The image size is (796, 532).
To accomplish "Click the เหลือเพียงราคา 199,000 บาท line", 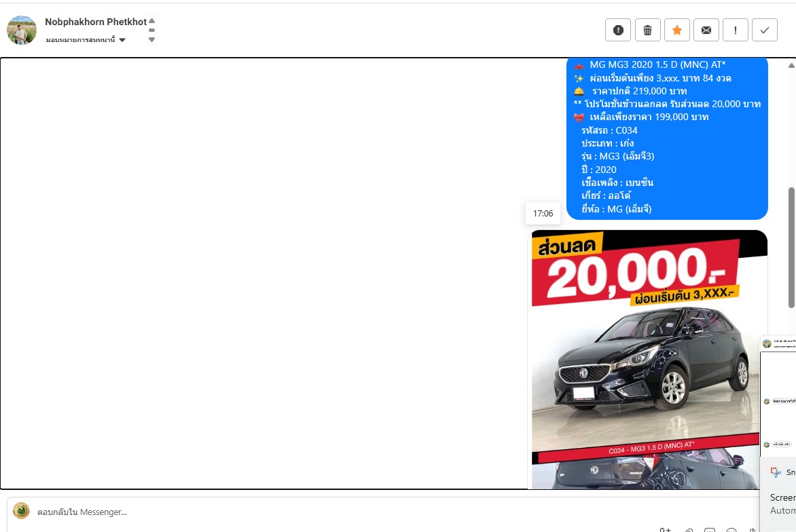I will [x=641, y=117].
